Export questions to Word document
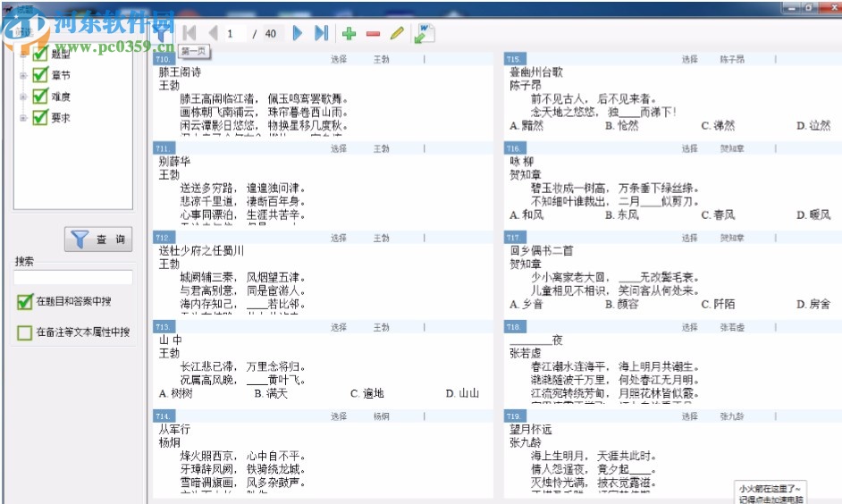842x504 pixels. click(424, 33)
